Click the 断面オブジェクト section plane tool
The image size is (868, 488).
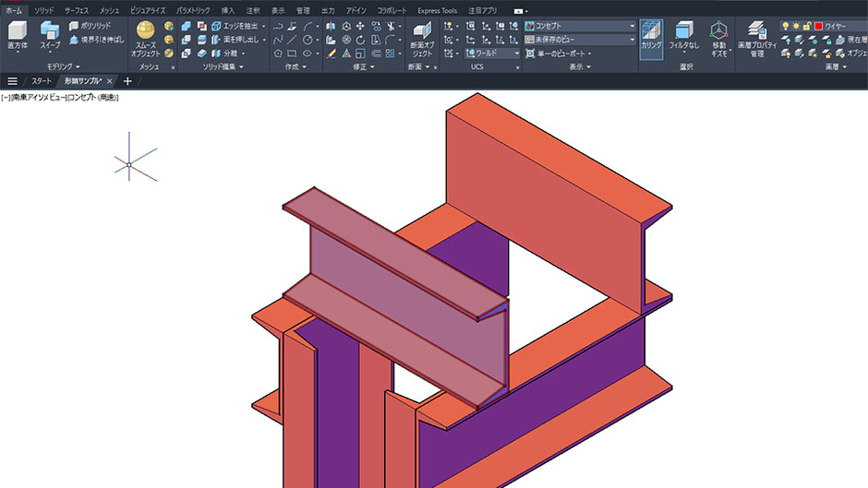[x=422, y=40]
